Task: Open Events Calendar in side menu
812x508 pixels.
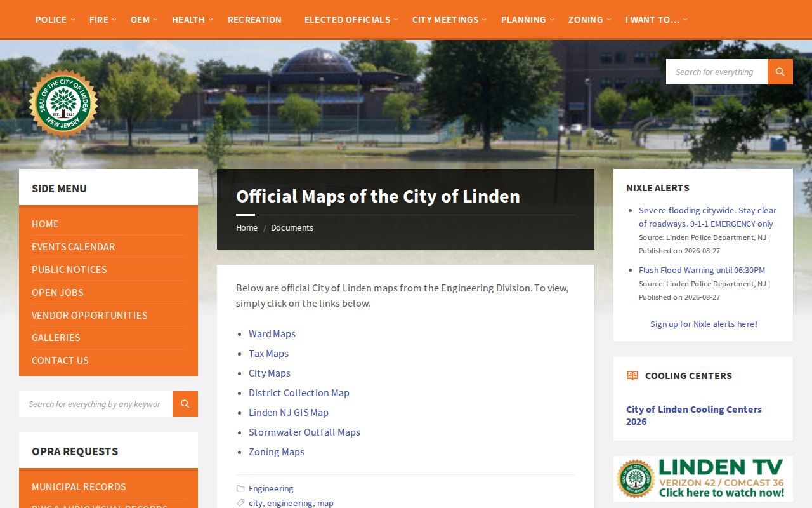Action: (74, 247)
